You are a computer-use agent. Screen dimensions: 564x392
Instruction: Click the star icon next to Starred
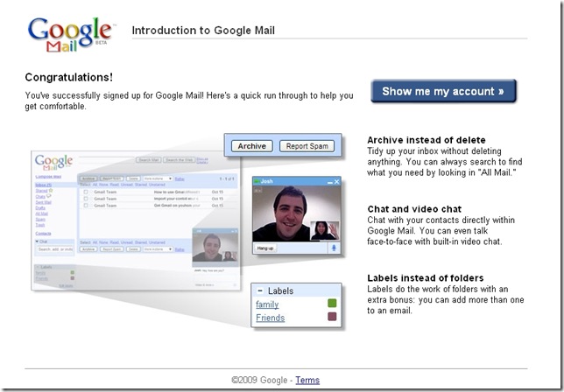click(51, 191)
